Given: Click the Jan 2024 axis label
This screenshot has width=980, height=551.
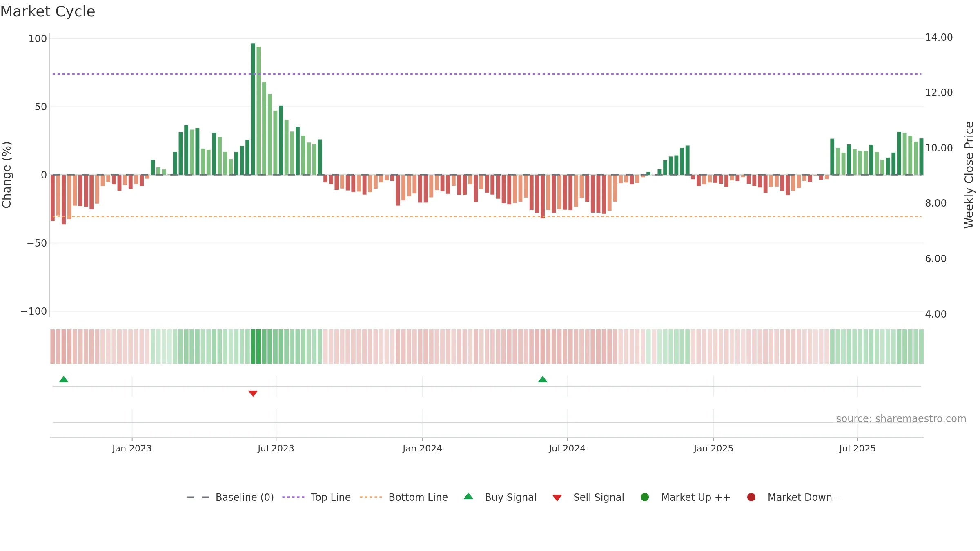Looking at the screenshot, I should pos(422,449).
